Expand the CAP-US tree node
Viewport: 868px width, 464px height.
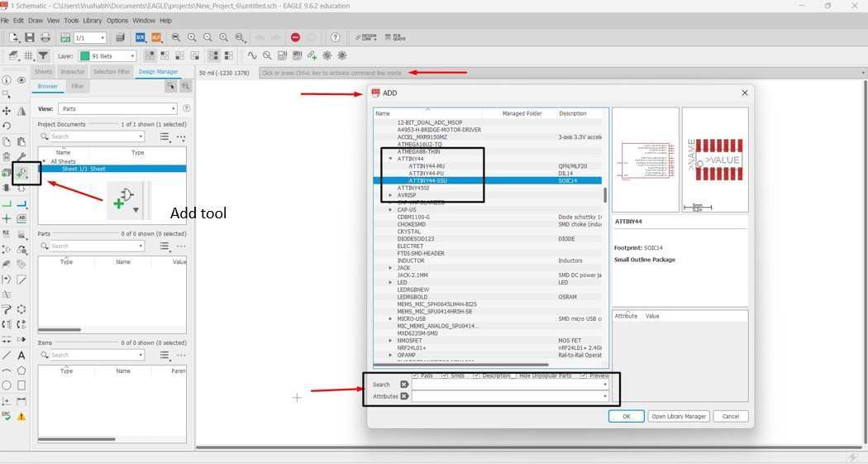(x=391, y=210)
